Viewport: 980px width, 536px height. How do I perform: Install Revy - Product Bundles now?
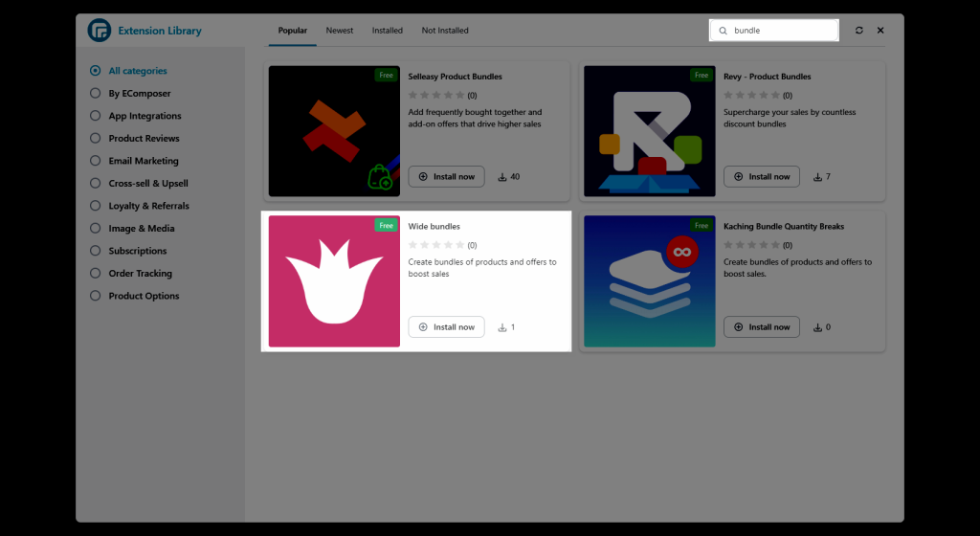click(x=761, y=177)
